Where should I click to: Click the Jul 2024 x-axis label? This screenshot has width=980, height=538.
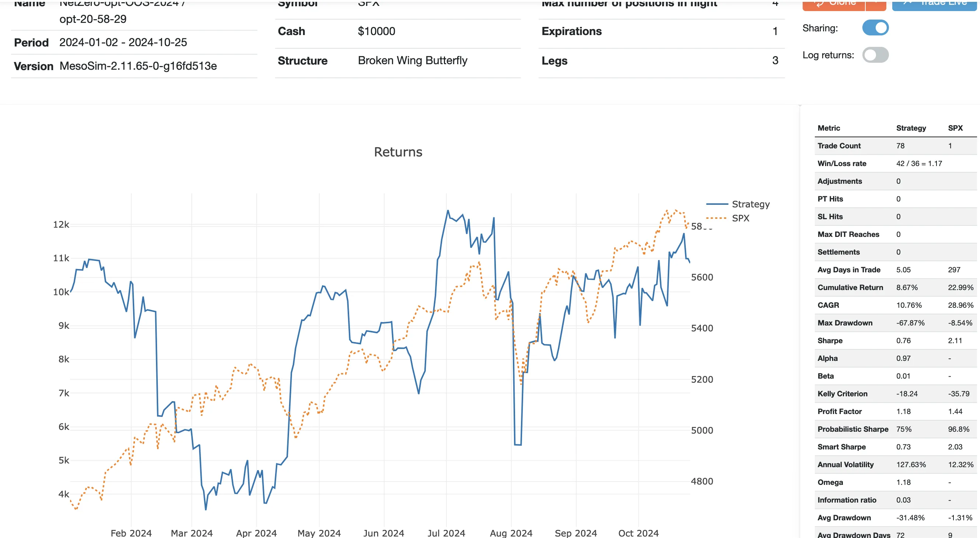tap(446, 533)
